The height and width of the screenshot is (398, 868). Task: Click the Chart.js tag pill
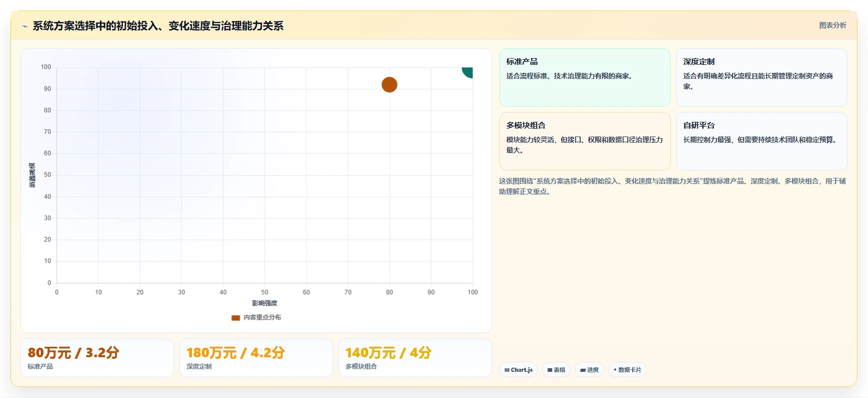[518, 370]
